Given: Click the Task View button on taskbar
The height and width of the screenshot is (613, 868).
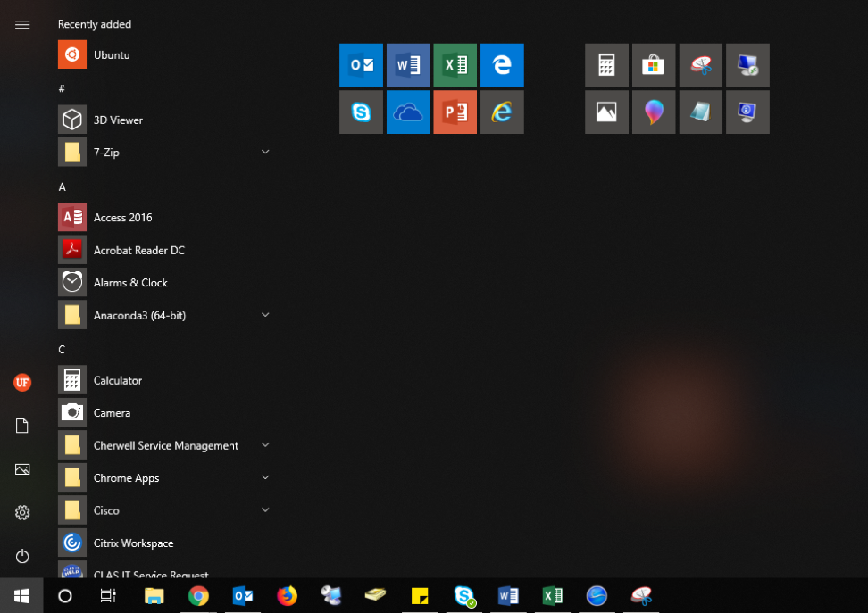Looking at the screenshot, I should tap(108, 596).
